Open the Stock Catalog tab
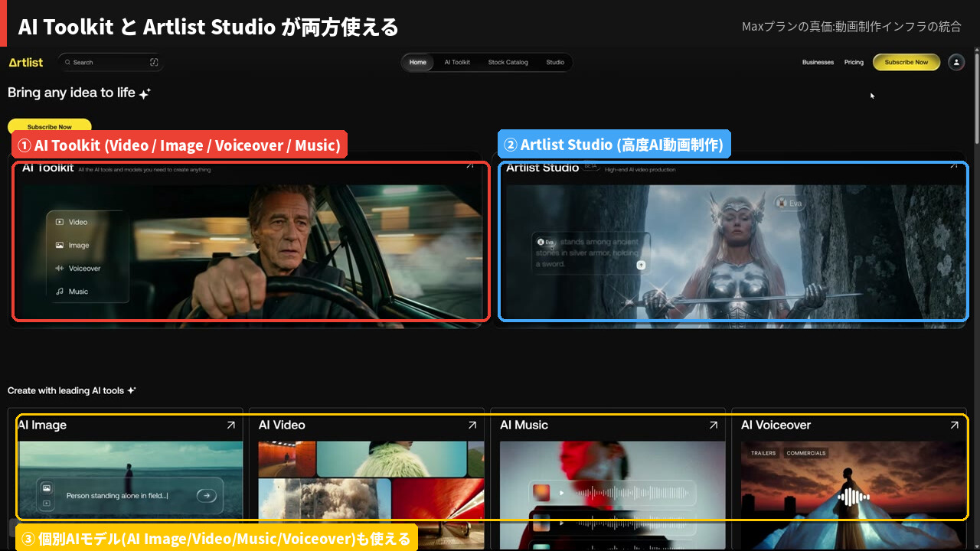 pos(508,62)
